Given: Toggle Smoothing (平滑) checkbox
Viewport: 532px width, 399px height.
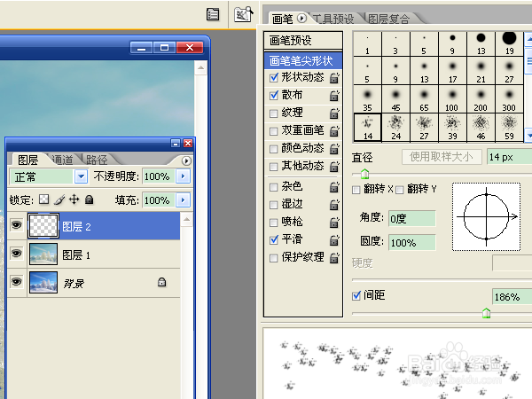Looking at the screenshot, I should click(274, 240).
